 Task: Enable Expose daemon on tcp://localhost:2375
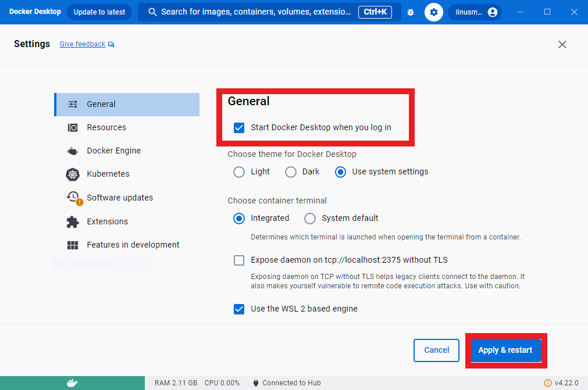click(x=239, y=260)
